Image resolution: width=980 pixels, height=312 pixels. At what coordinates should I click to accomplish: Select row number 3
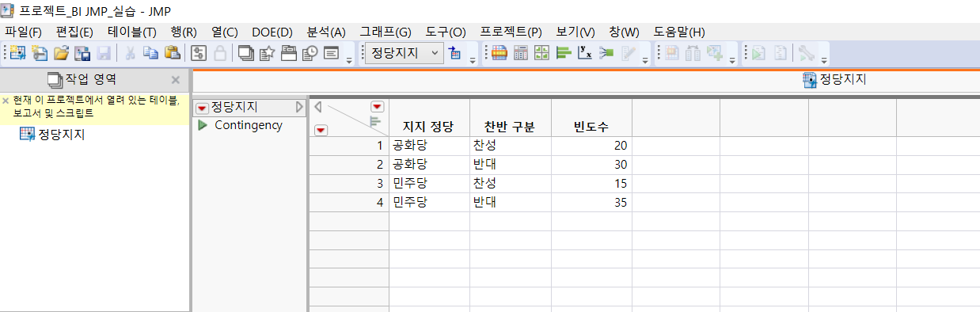[348, 184]
